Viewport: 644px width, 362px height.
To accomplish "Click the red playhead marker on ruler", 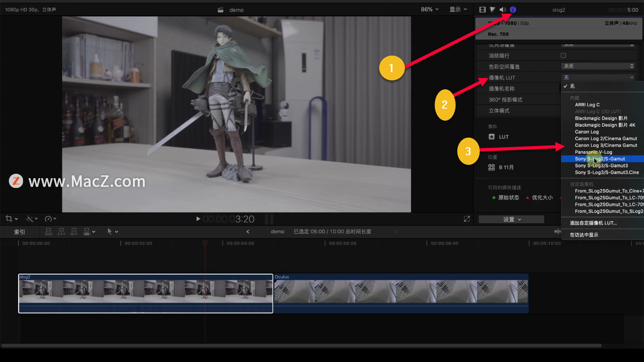I will tap(205, 243).
